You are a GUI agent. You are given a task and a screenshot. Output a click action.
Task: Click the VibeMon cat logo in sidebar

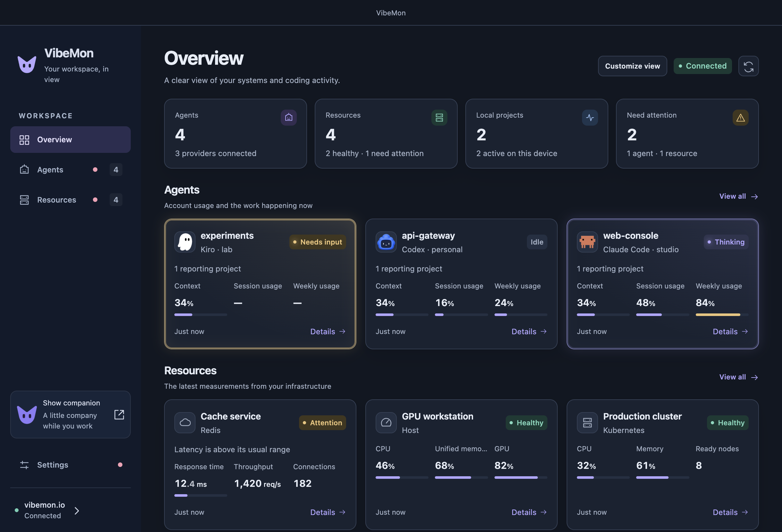[27, 64]
